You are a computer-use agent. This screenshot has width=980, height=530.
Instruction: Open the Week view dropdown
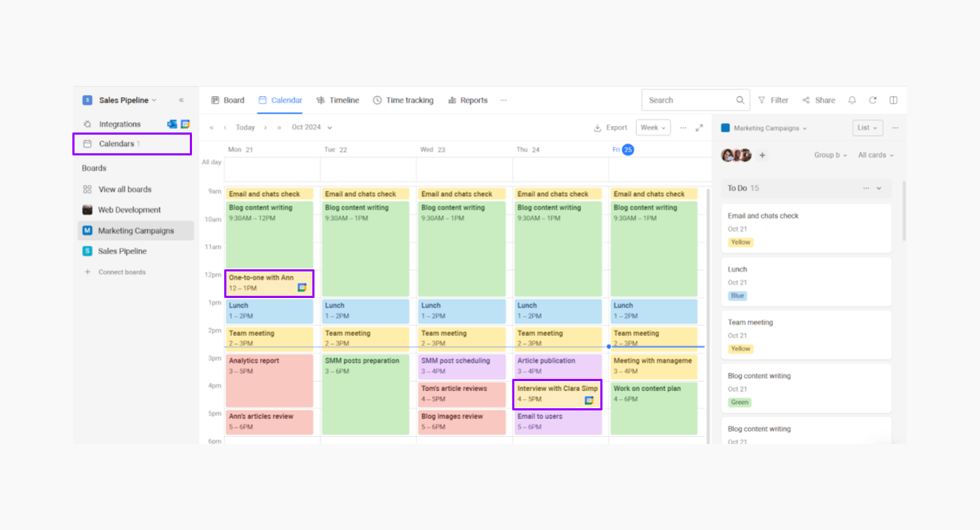coord(653,127)
